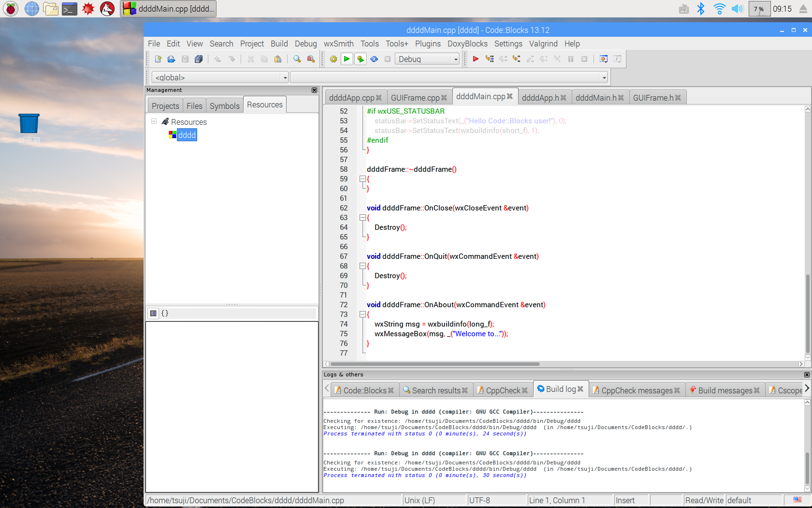The width and height of the screenshot is (812, 508).
Task: Click the Open file toolbar icon
Action: click(172, 59)
